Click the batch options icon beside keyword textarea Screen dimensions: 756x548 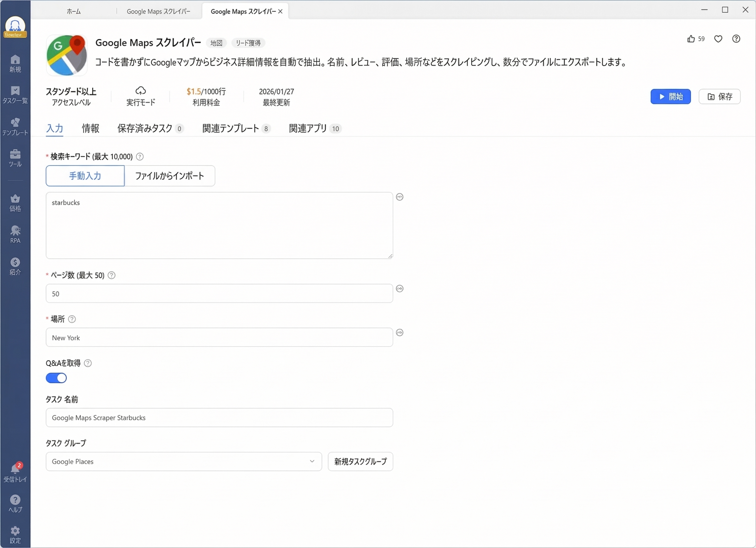tap(400, 197)
